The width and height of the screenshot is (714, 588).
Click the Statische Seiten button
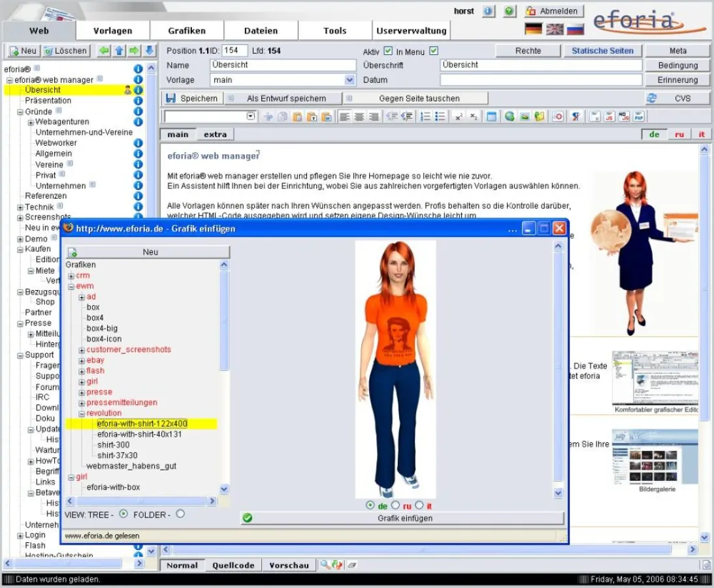[602, 50]
